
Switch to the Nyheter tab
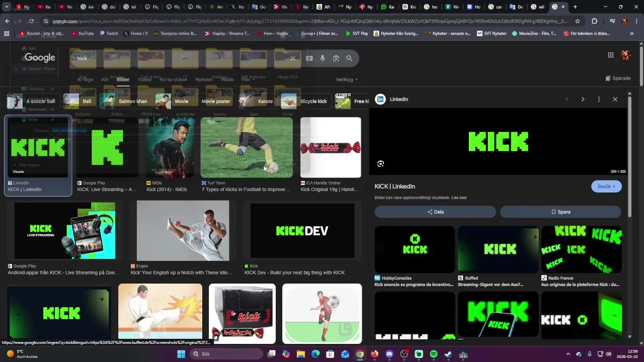(204, 79)
